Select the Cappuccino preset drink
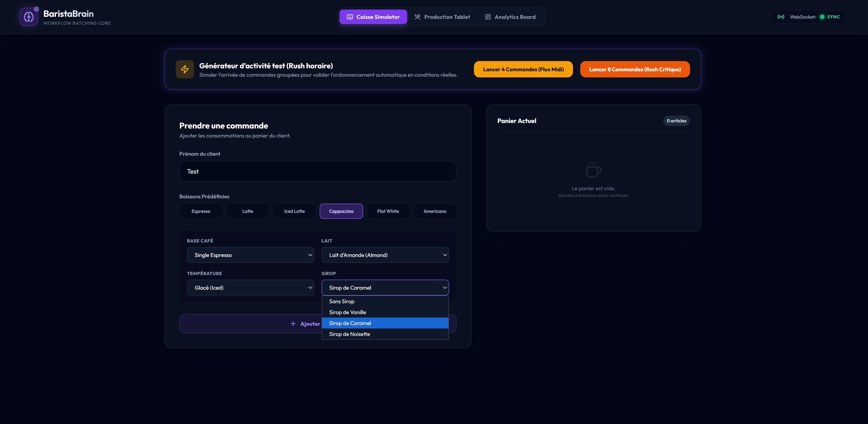Viewport: 868px width, 424px height. (x=341, y=211)
